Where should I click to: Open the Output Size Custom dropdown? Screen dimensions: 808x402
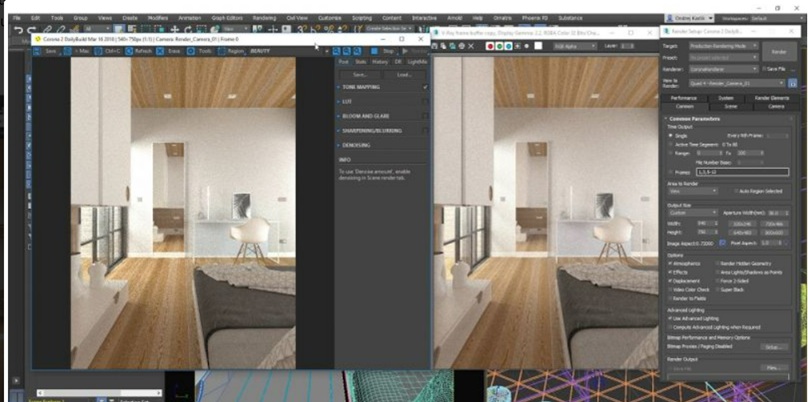(692, 212)
